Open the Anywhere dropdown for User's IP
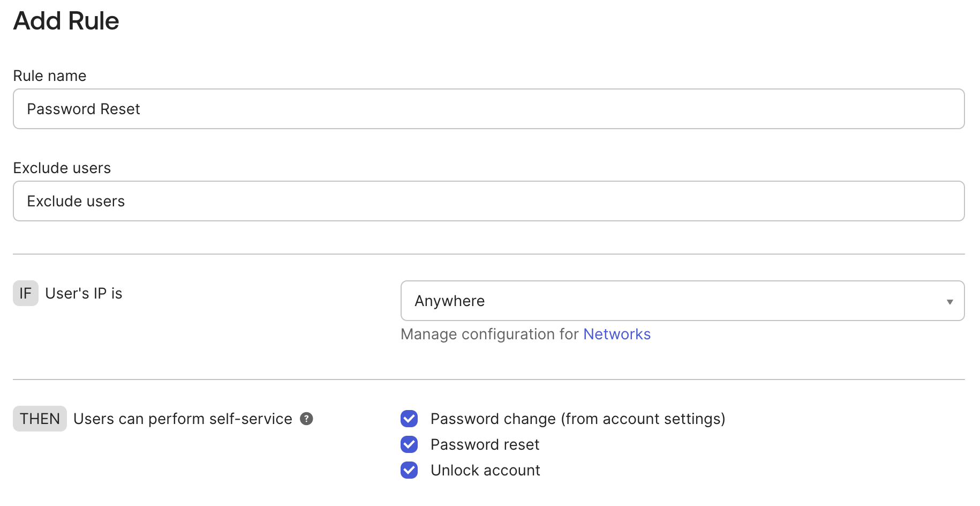Image resolution: width=980 pixels, height=506 pixels. coord(682,301)
